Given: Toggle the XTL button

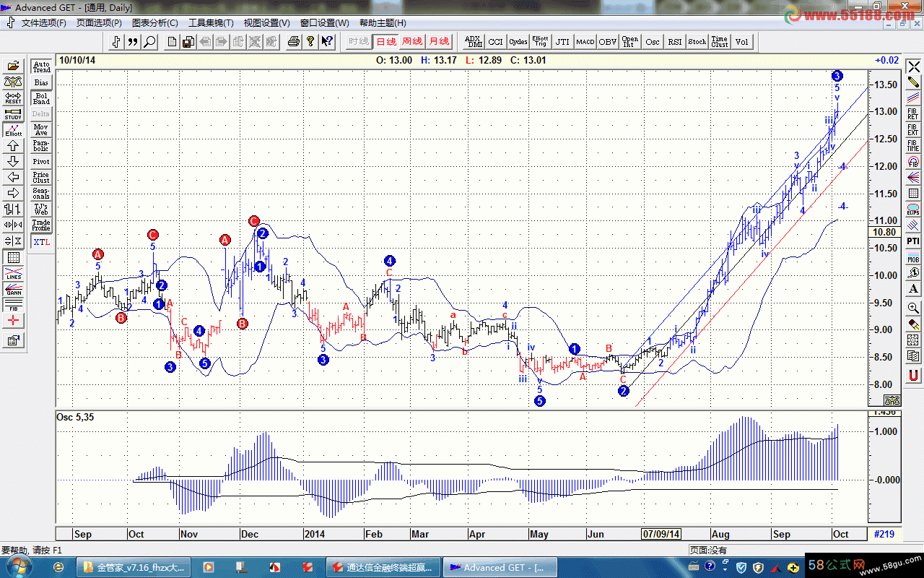Looking at the screenshot, I should [x=41, y=242].
